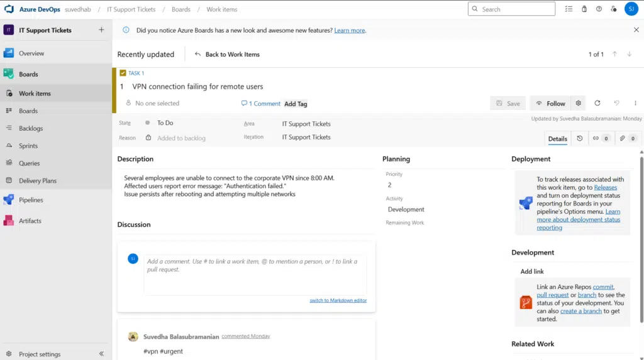Click the branch link
The image size is (644, 360).
tap(587, 295)
